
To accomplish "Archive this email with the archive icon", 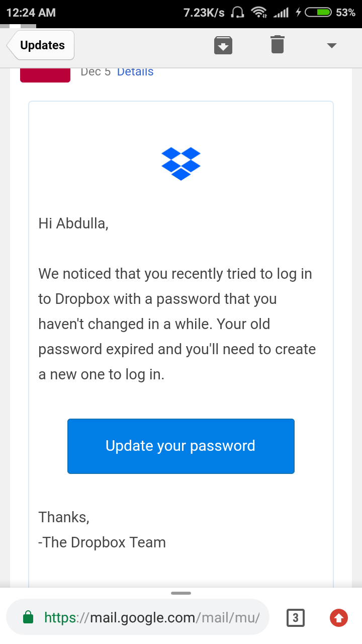I will tap(224, 45).
